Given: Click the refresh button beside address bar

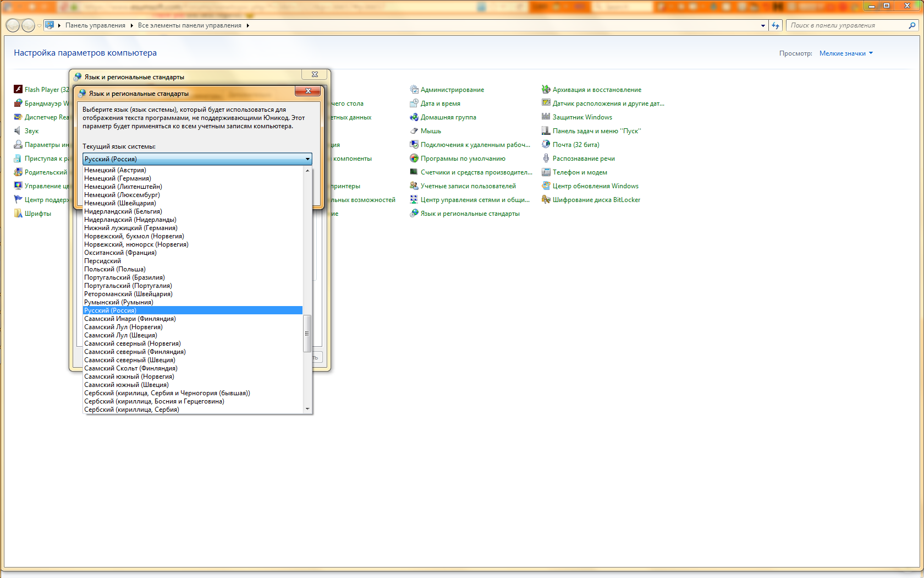Looking at the screenshot, I should pyautogui.click(x=776, y=25).
